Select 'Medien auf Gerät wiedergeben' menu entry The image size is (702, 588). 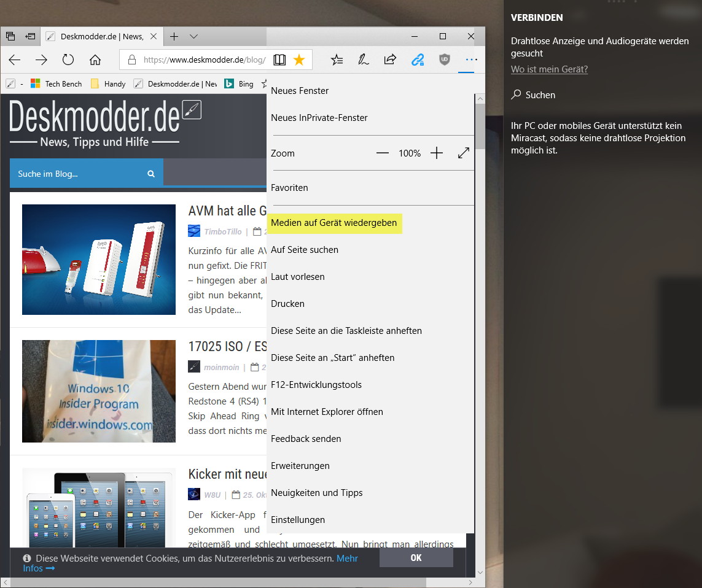[334, 223]
